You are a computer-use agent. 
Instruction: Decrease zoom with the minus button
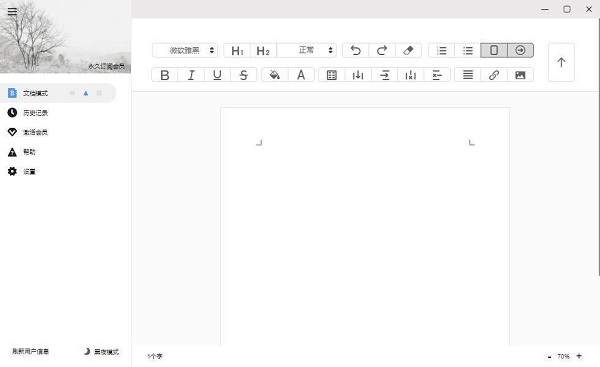click(549, 357)
